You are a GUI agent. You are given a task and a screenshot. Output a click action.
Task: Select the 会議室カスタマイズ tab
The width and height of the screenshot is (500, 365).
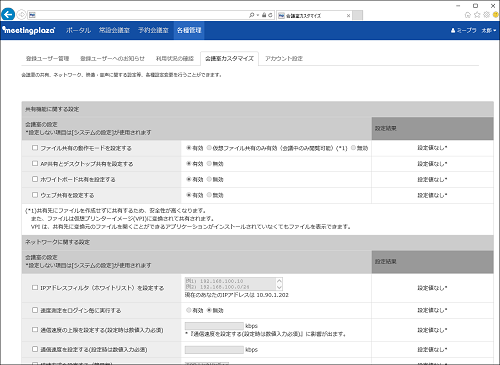[229, 59]
